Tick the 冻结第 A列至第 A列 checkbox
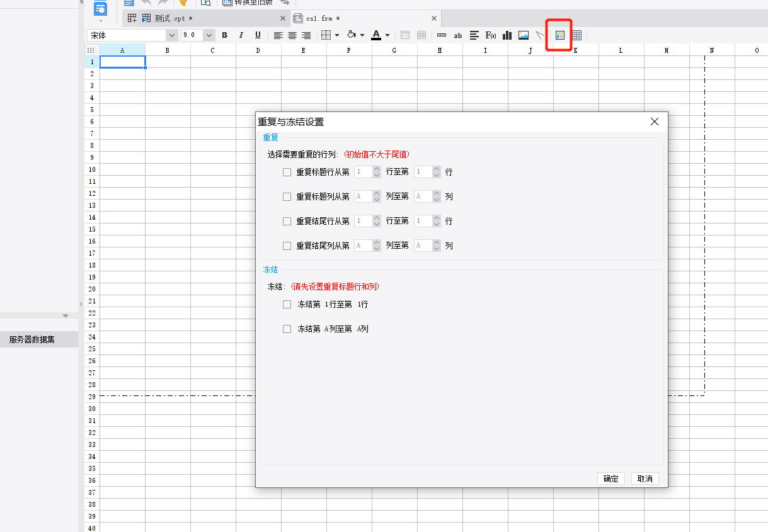Screen dimensions: 768x532 coord(287,329)
